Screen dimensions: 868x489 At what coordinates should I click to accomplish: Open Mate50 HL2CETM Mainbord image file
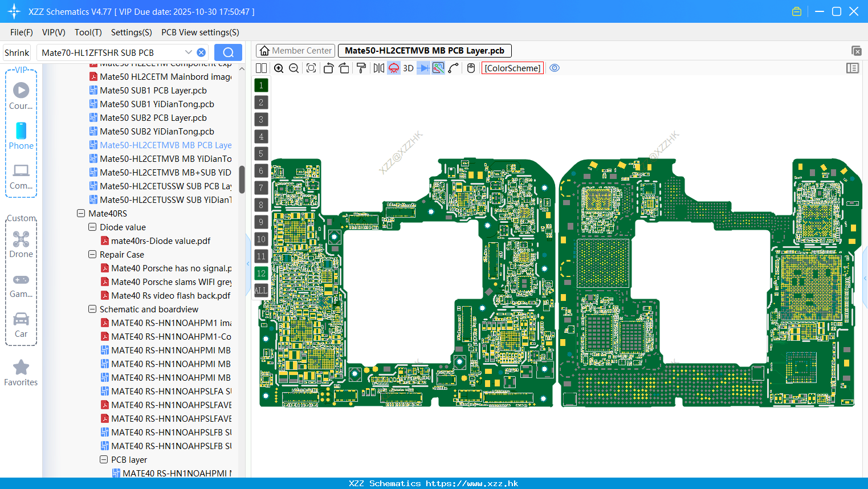point(165,76)
